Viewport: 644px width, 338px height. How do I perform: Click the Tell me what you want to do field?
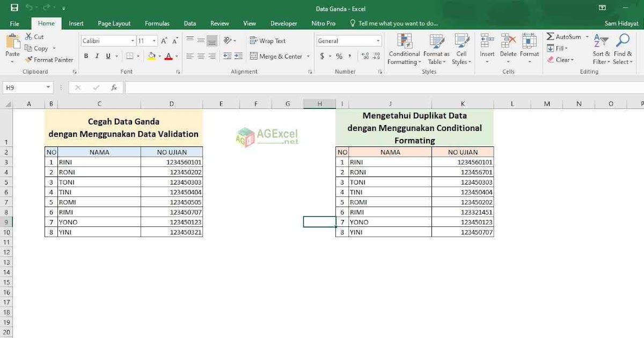[397, 23]
